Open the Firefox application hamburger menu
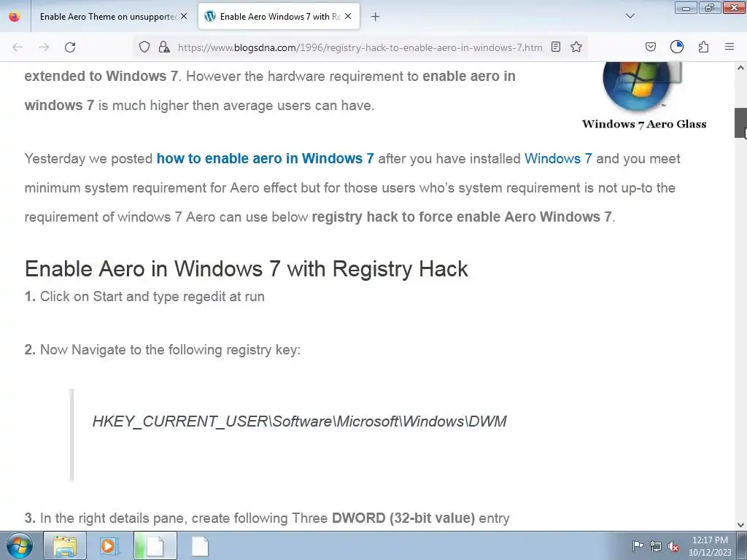Screen dimensions: 747x560 729,47
